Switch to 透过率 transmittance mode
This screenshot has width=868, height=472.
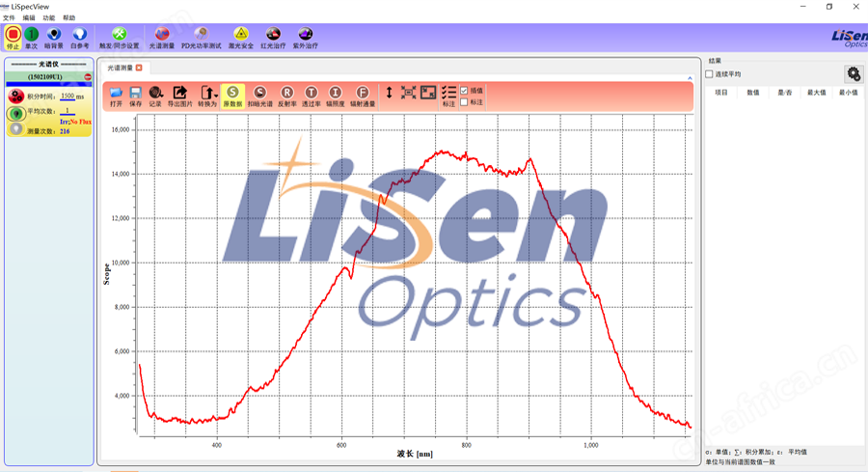click(x=312, y=97)
